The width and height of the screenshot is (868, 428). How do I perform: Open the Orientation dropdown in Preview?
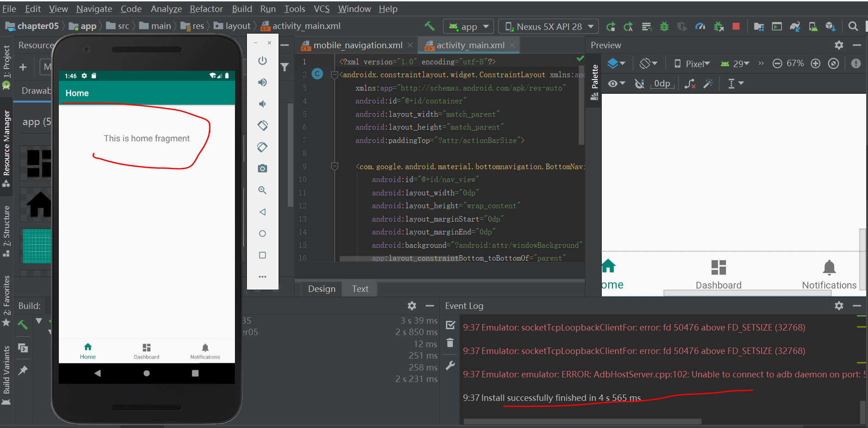649,63
